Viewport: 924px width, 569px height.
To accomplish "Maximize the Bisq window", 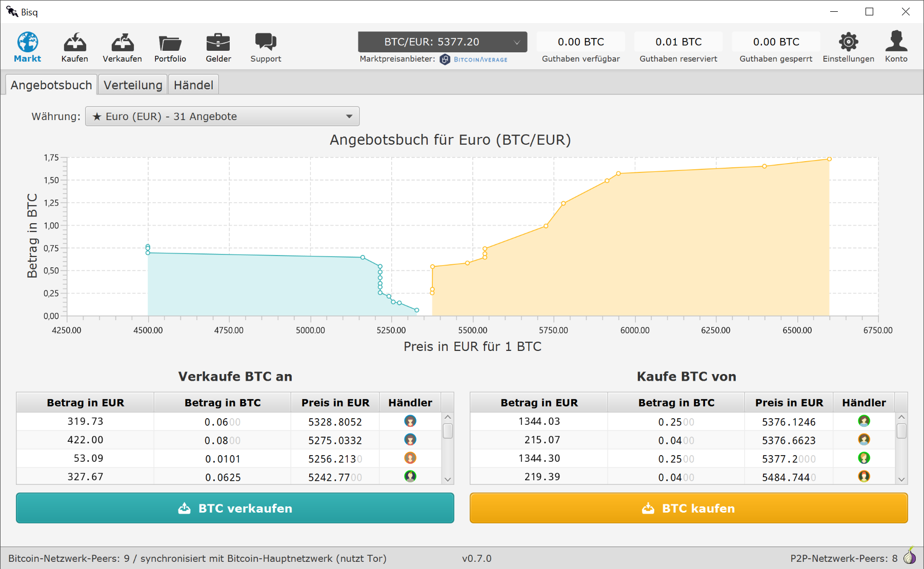I will 869,11.
